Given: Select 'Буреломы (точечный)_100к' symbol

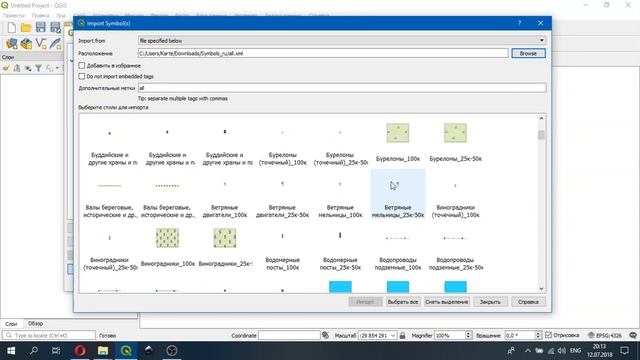Looking at the screenshot, I should [x=282, y=143].
